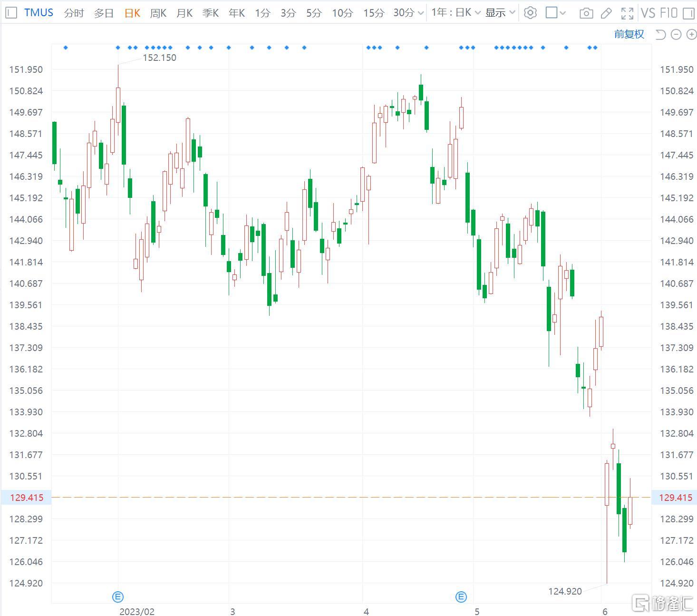The image size is (697, 616).
Task: Click the 151.950 left axis value
Action: tap(26, 69)
